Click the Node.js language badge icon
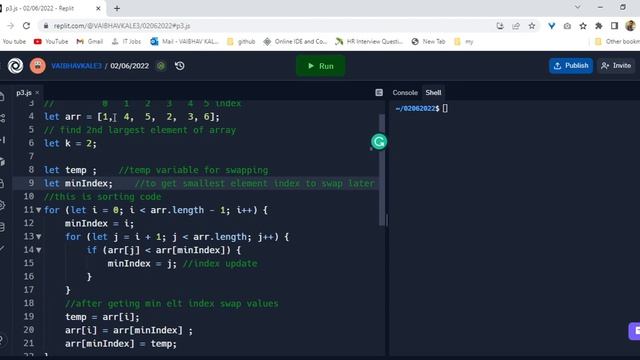This screenshot has width=640, height=360. [x=161, y=66]
